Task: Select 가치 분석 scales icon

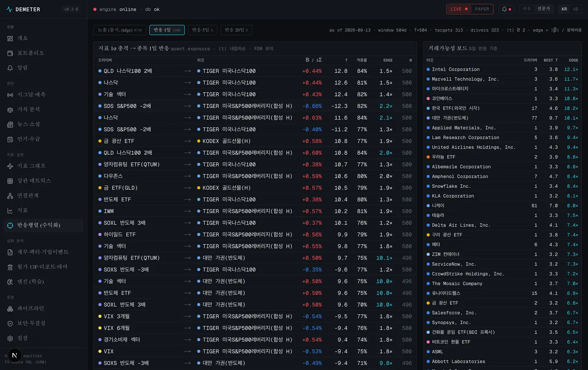Action: [x=10, y=110]
